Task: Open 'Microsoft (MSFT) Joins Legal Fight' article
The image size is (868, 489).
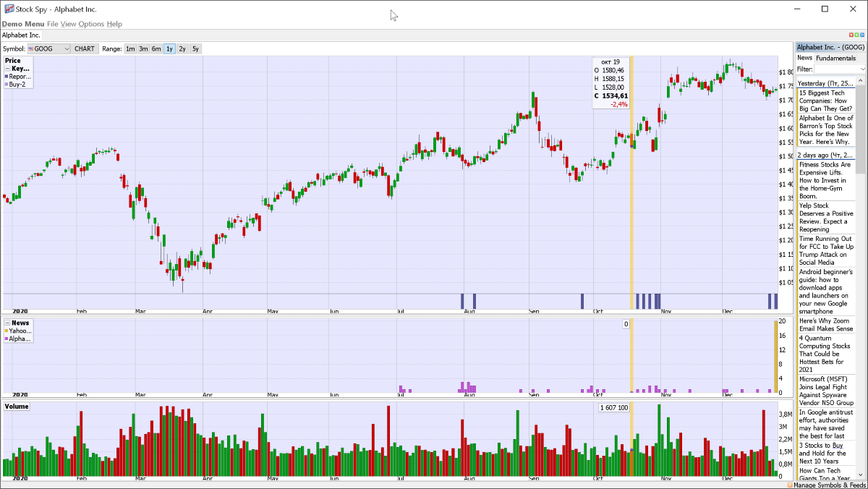Action: 826,391
